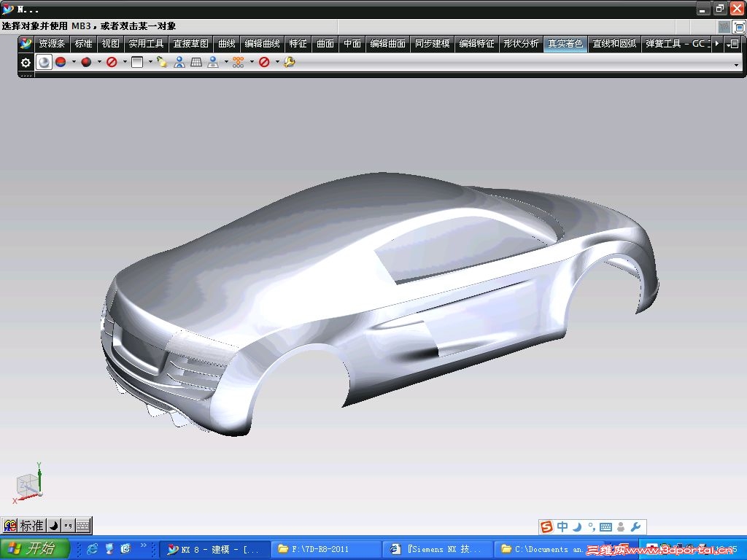Switch to the 弹簧工具 - GC tab
The height and width of the screenshot is (560, 747).
click(677, 44)
